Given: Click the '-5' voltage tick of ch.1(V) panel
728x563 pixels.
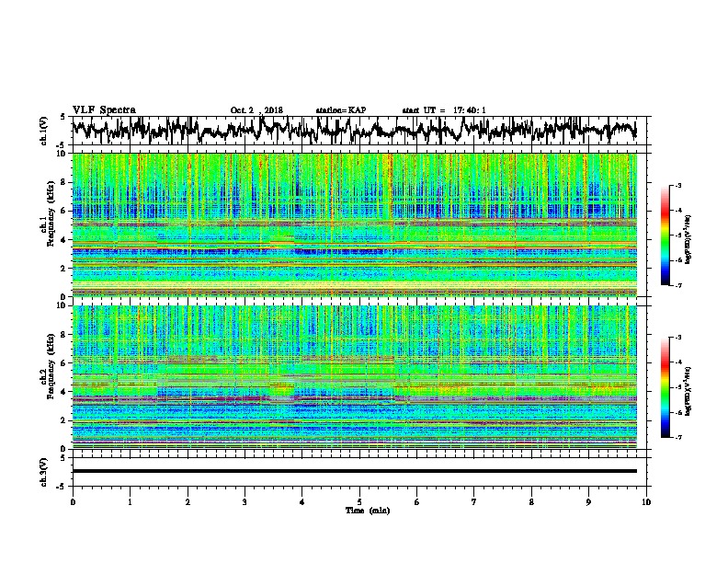Looking at the screenshot, I should click(62, 144).
